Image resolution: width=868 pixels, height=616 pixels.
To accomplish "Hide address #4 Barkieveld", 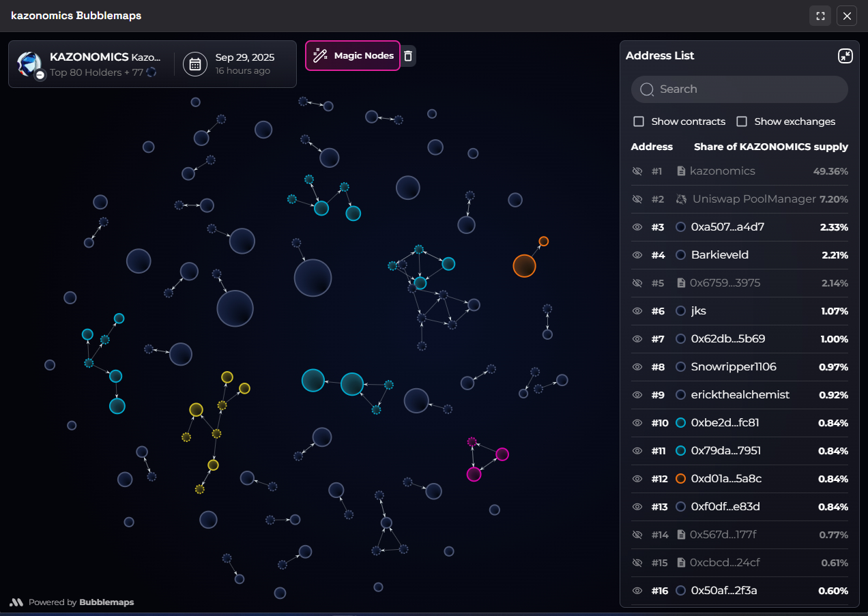I will (638, 255).
